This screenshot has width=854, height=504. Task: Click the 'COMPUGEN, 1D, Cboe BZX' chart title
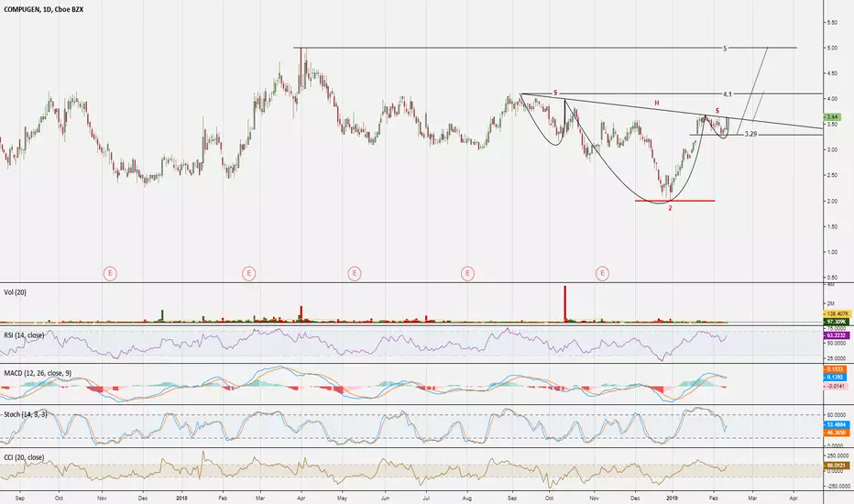tap(44, 9)
